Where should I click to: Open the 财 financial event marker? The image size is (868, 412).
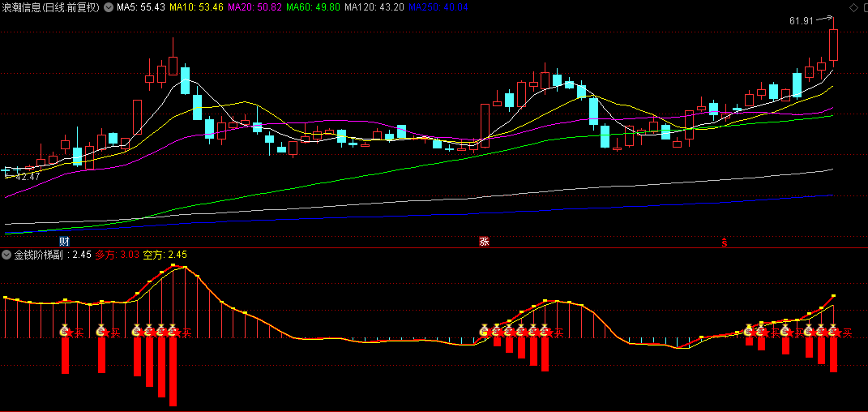coord(64,242)
